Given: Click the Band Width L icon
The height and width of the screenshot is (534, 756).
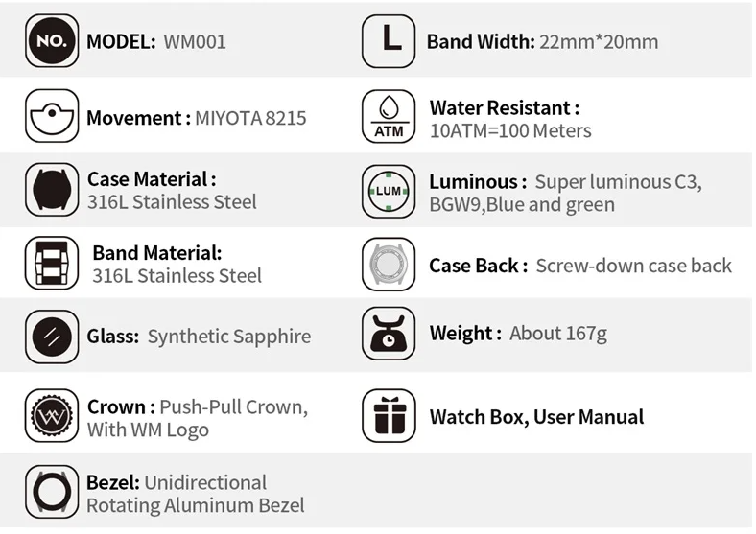Looking at the screenshot, I should (389, 41).
